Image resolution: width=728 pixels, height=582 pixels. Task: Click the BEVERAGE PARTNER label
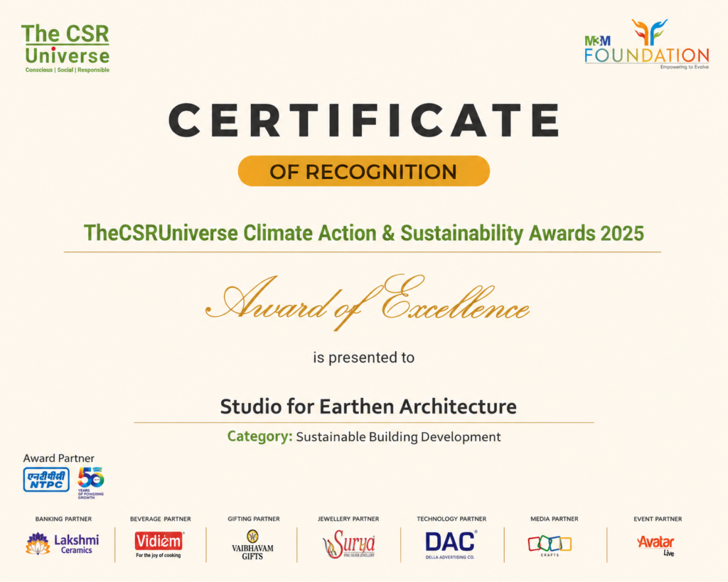pyautogui.click(x=160, y=519)
